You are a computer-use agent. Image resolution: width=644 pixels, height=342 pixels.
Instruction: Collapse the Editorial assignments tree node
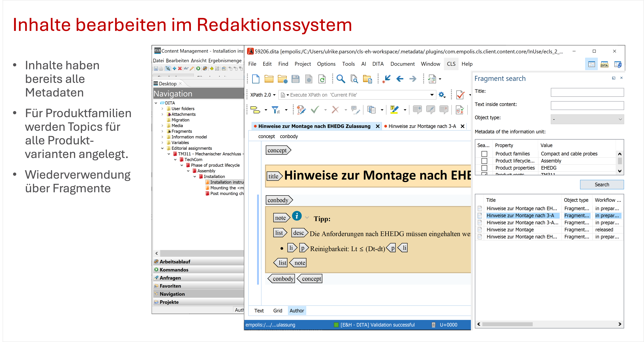point(162,148)
